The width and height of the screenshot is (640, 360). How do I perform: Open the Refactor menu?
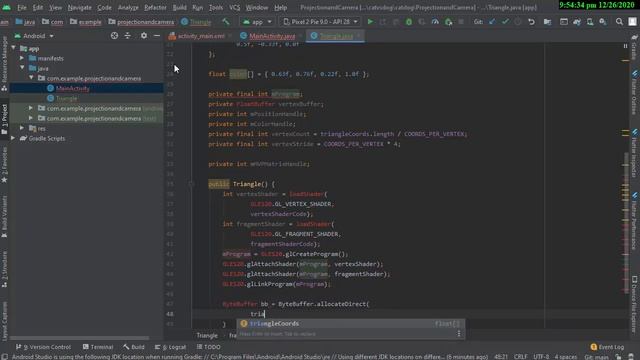pyautogui.click(x=155, y=7)
